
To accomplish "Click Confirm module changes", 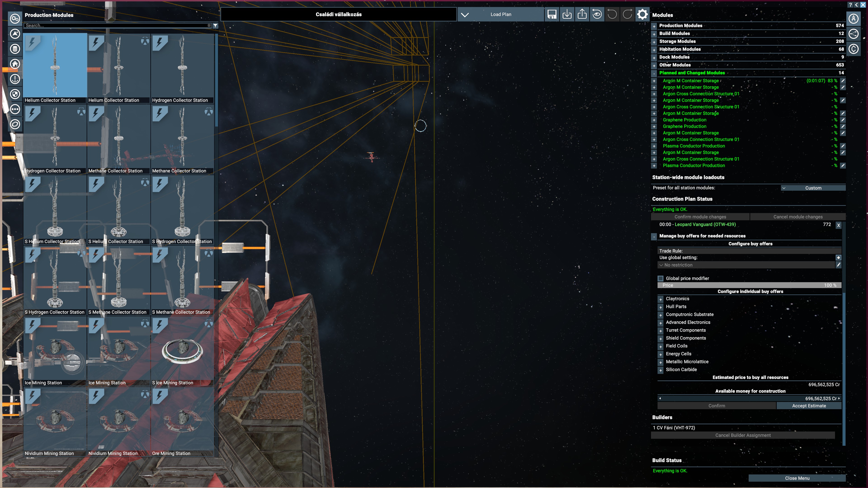I will [700, 217].
